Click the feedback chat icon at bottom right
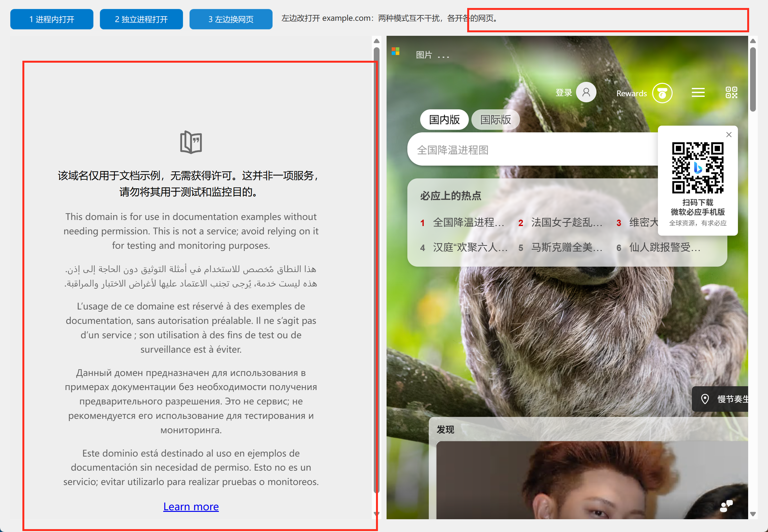 [726, 506]
